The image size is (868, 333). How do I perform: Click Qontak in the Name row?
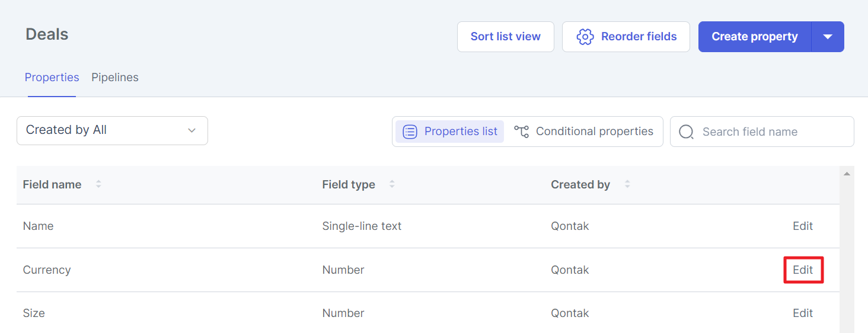570,226
